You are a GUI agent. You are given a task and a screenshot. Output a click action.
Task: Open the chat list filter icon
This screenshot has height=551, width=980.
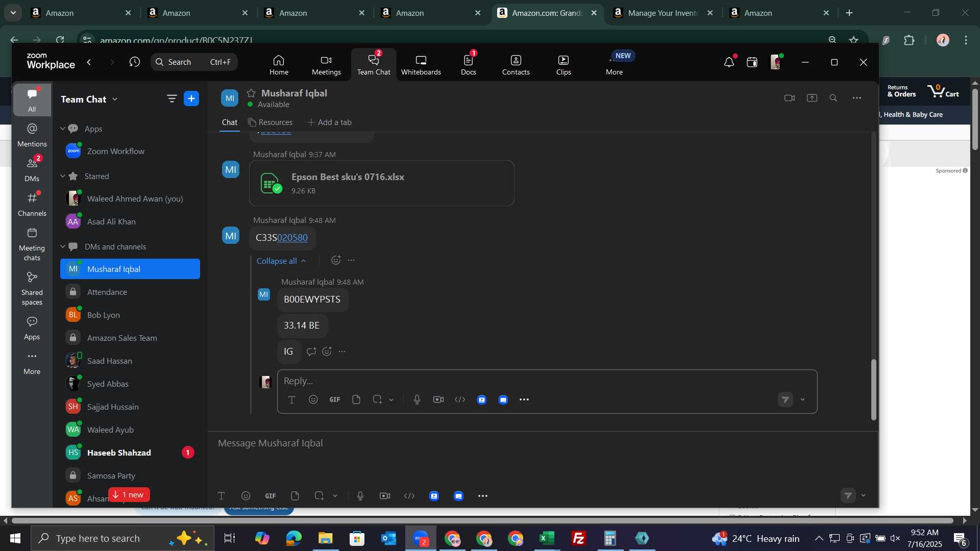point(172,99)
